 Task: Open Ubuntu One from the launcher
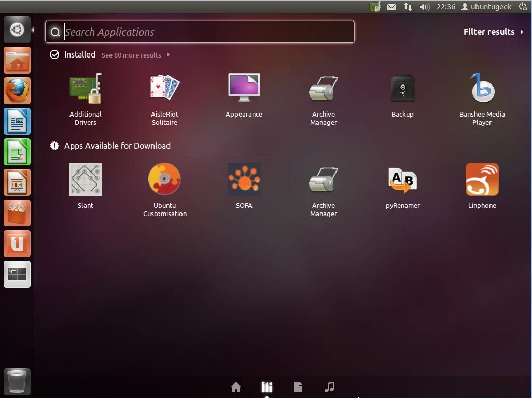[17, 244]
